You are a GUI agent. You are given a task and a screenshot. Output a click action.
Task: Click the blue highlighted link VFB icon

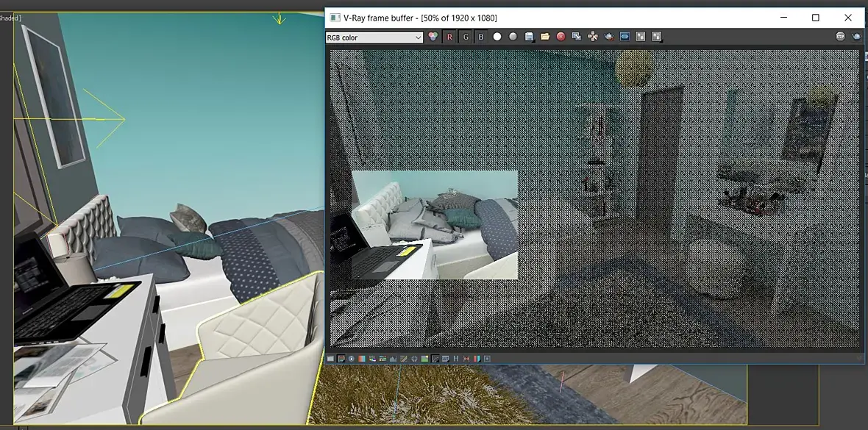tap(625, 37)
